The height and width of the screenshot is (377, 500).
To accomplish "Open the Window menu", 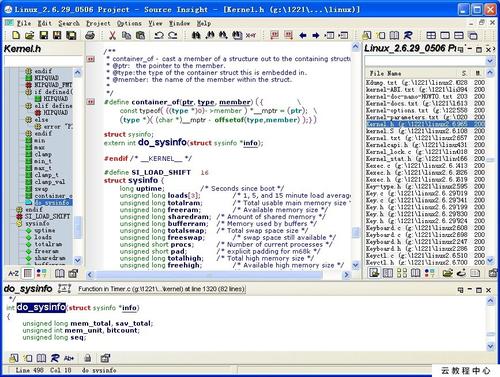I will click(179, 23).
